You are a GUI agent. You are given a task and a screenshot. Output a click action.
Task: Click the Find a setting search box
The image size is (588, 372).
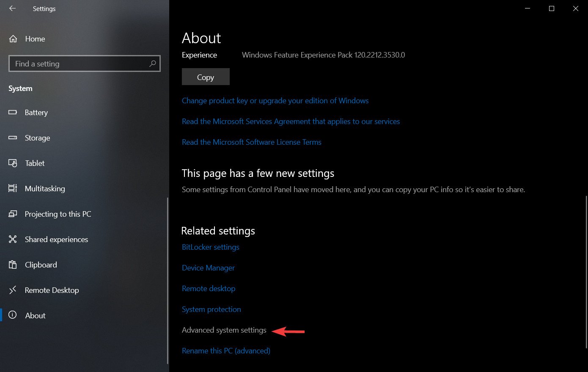pyautogui.click(x=85, y=63)
